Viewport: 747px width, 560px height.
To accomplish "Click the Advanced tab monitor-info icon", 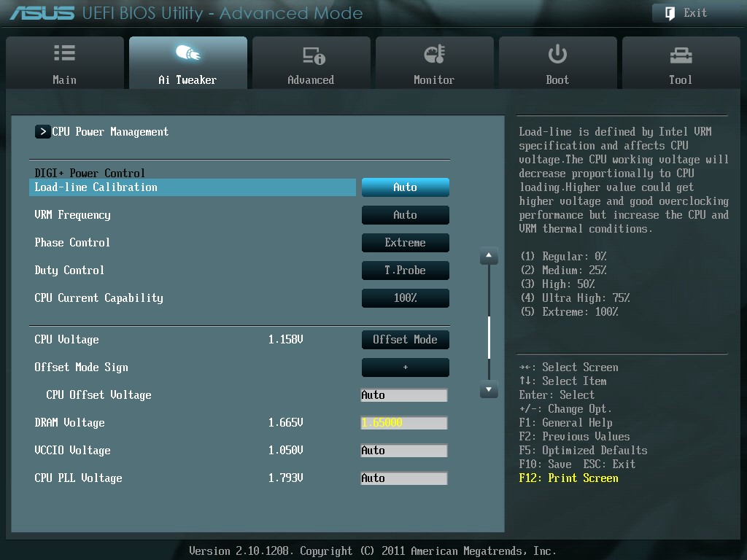I will pyautogui.click(x=314, y=55).
